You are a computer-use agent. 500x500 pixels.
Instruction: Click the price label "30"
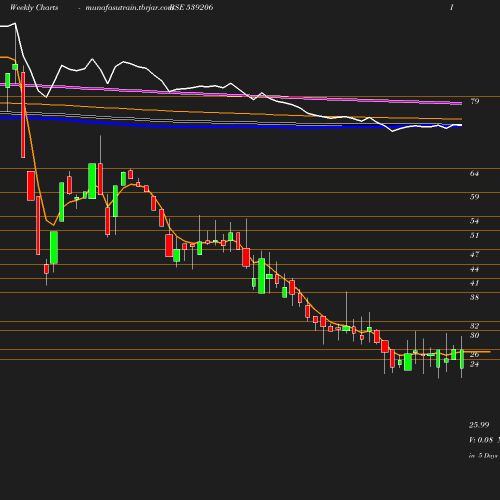(474, 335)
